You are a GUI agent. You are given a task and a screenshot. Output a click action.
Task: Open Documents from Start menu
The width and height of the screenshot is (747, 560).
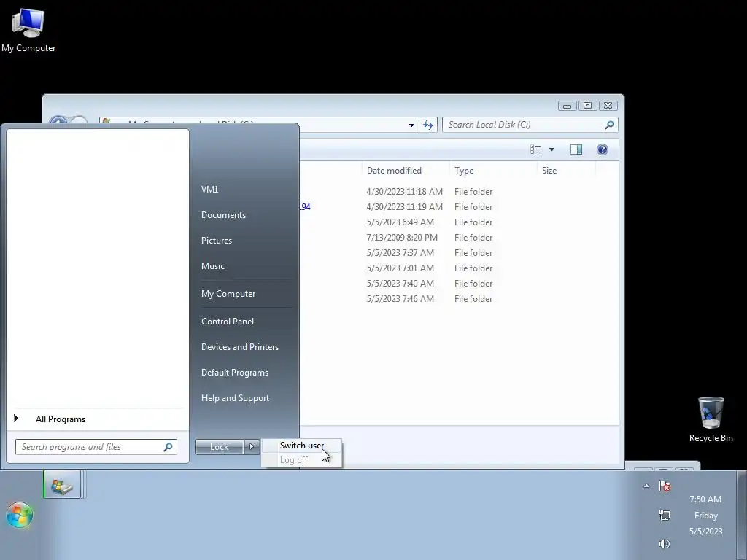point(223,215)
